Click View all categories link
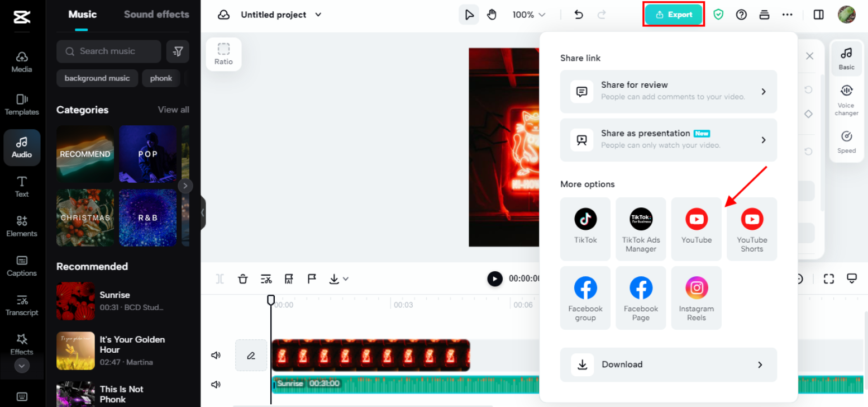The image size is (868, 407). [173, 110]
